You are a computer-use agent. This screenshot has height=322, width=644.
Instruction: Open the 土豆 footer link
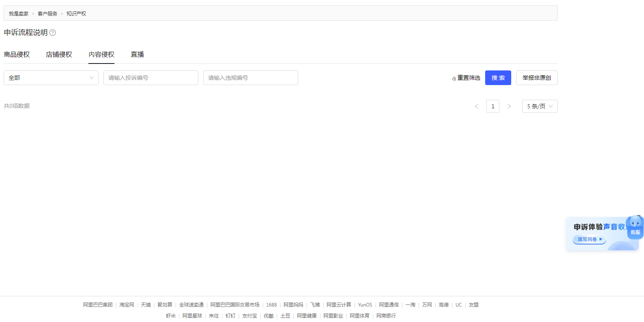(x=285, y=316)
